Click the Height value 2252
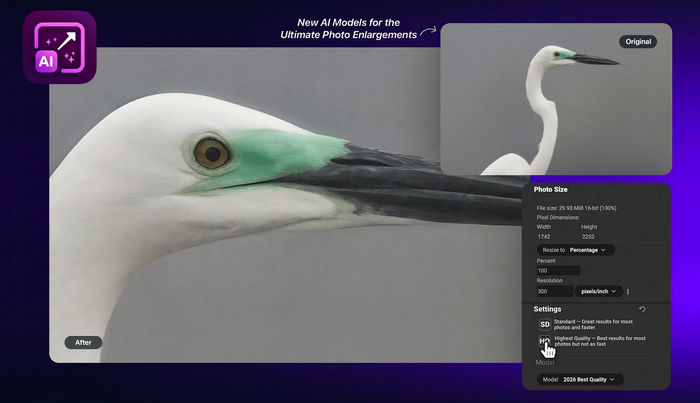This screenshot has width=700, height=403. 588,237
